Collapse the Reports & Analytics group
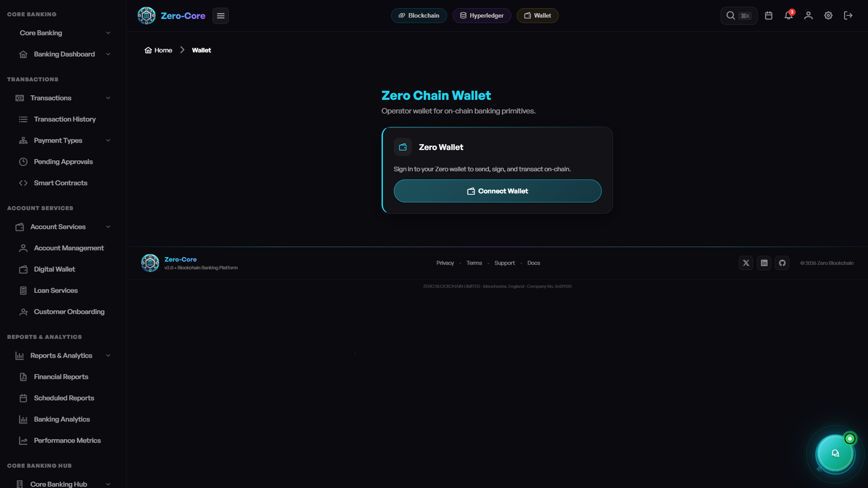Screen dimensions: 868x488 [108, 356]
